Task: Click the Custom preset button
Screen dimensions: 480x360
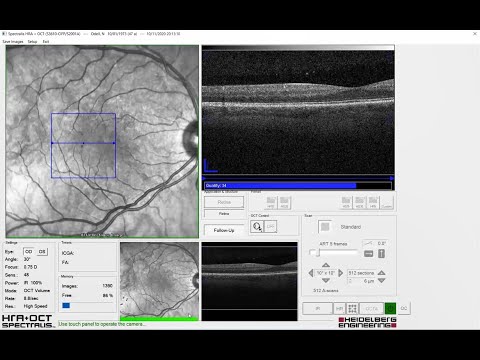Action: point(387,202)
